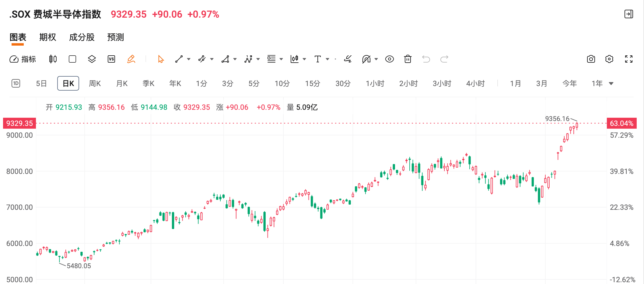
Task: Toggle drawings visibility eye icon
Action: click(390, 59)
